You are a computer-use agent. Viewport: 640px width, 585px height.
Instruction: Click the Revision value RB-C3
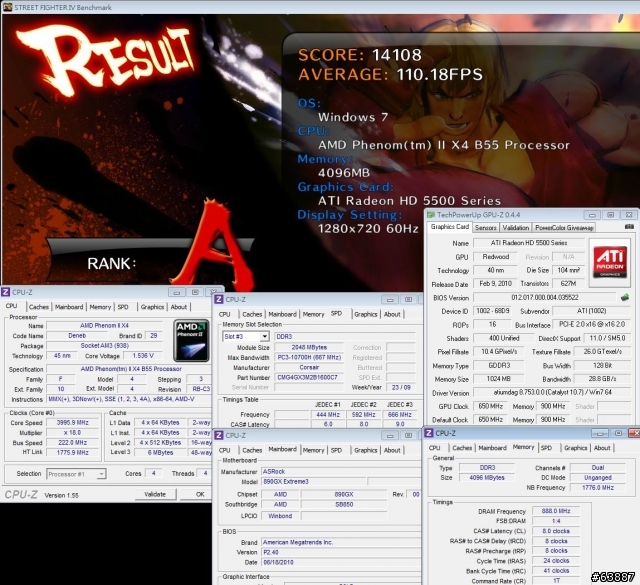point(201,389)
